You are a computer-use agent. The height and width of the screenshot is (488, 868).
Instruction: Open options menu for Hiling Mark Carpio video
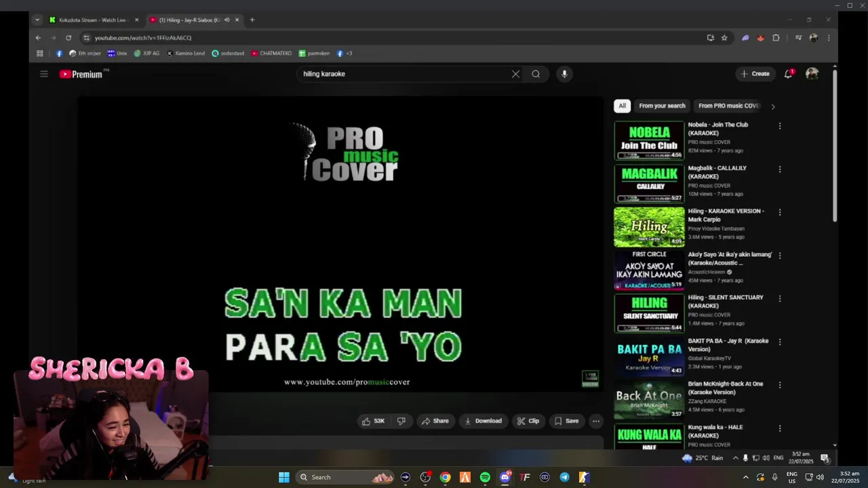point(780,212)
